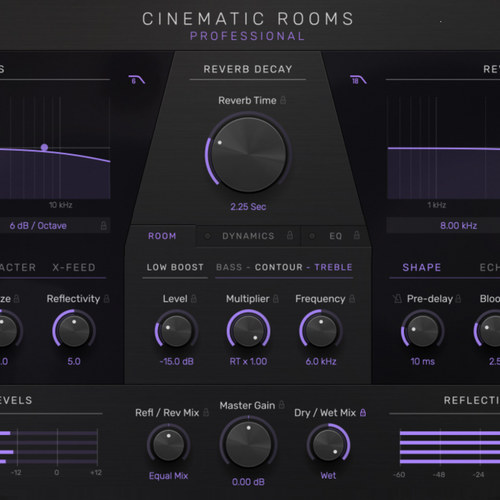The width and height of the screenshot is (500, 500).
Task: Click the Master Gain knob
Action: click(x=248, y=444)
